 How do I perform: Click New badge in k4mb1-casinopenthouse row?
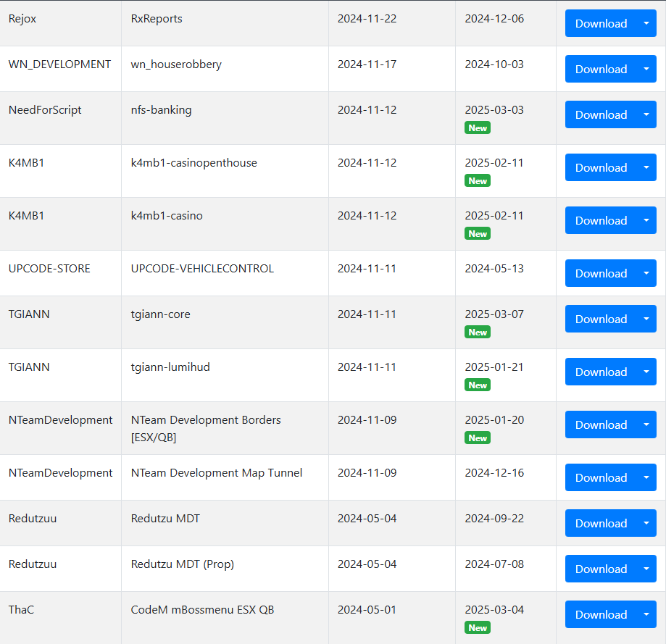click(478, 181)
